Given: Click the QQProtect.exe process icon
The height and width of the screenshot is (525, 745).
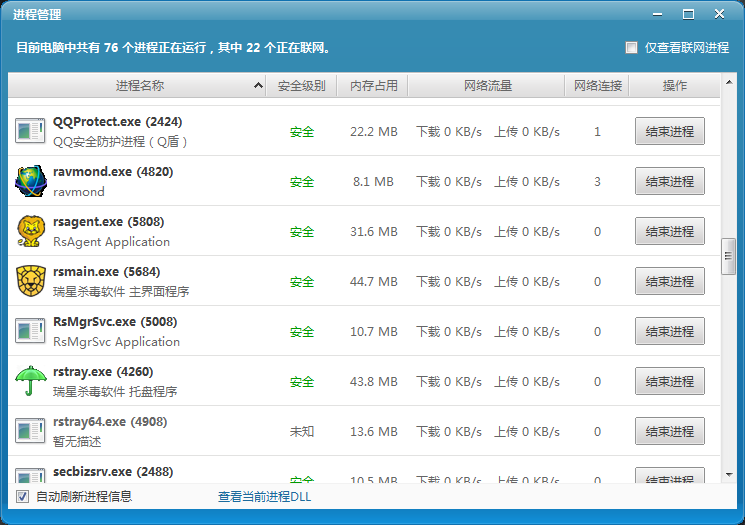Looking at the screenshot, I should pos(30,131).
